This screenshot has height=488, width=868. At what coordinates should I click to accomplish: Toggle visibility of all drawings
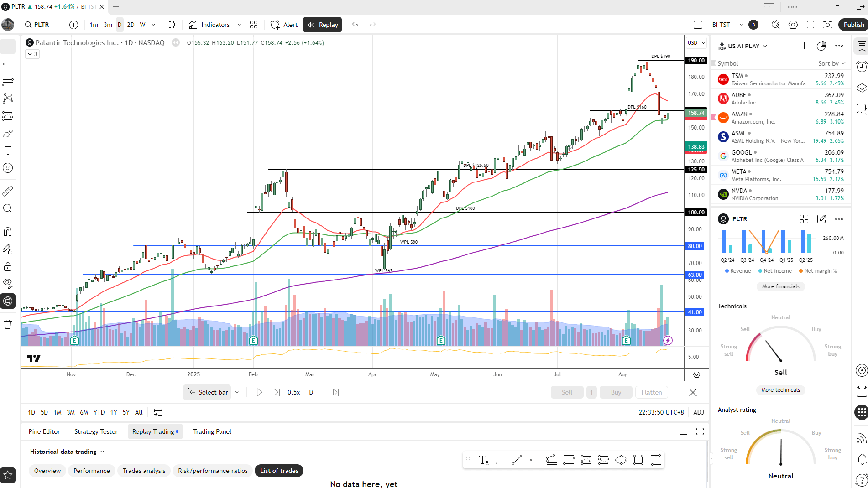coord(8,283)
